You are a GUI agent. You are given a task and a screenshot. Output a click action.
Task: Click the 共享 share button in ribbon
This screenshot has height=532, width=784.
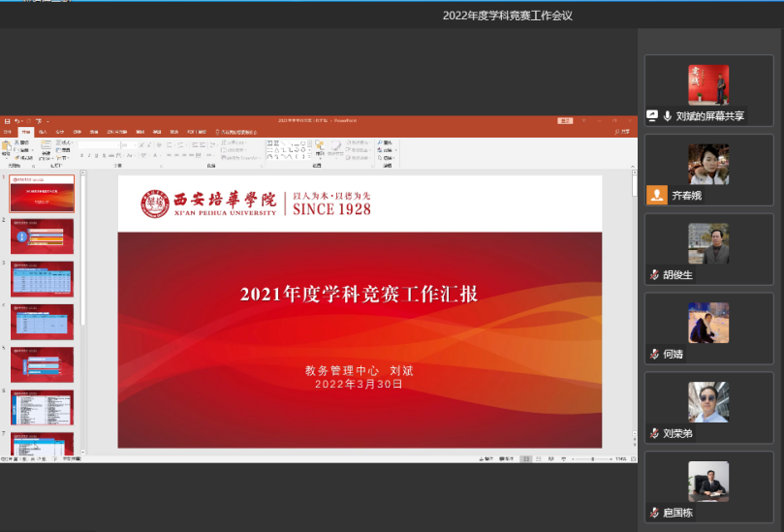[x=623, y=132]
